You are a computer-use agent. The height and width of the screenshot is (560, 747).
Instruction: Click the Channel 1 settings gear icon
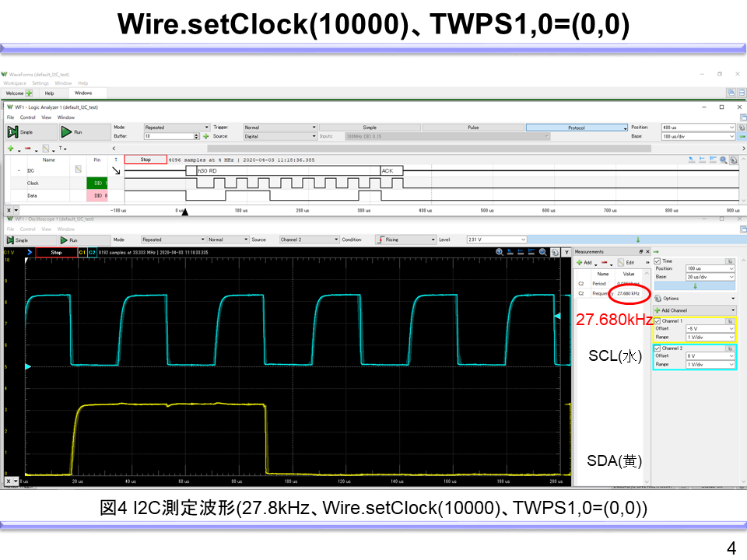coord(729,320)
